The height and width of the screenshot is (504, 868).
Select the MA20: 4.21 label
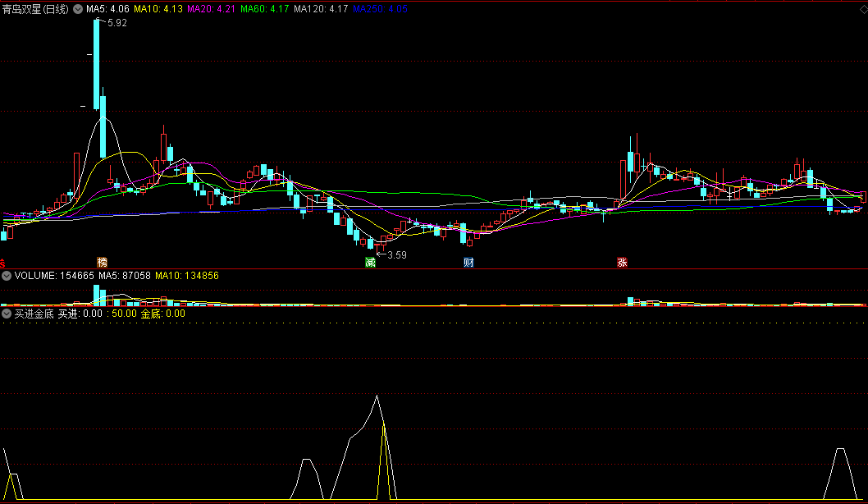pyautogui.click(x=212, y=9)
